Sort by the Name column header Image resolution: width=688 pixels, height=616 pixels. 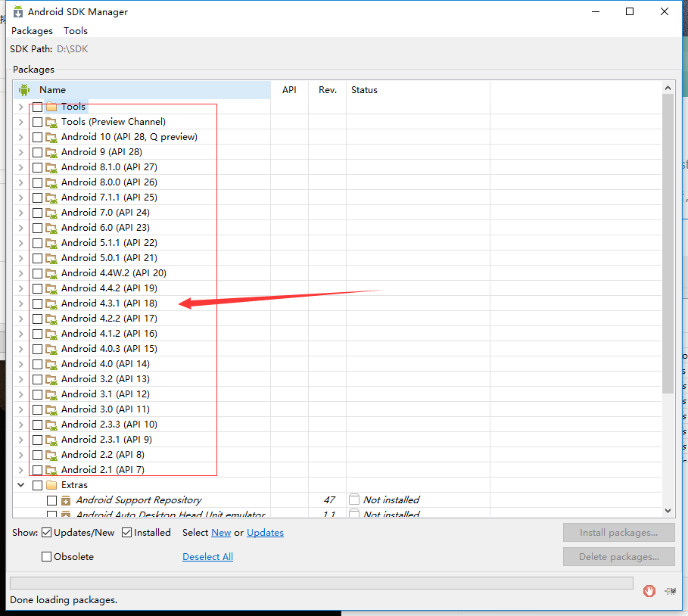coord(142,90)
